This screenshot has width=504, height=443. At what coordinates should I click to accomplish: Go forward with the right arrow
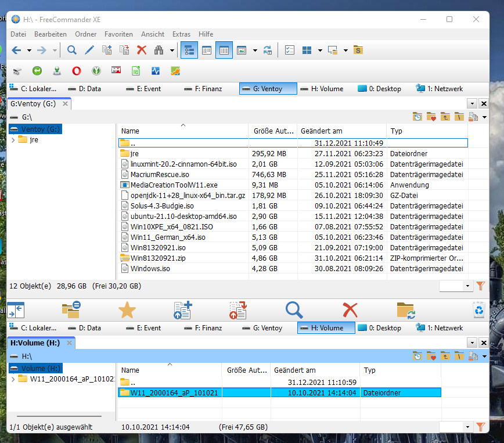pos(41,50)
